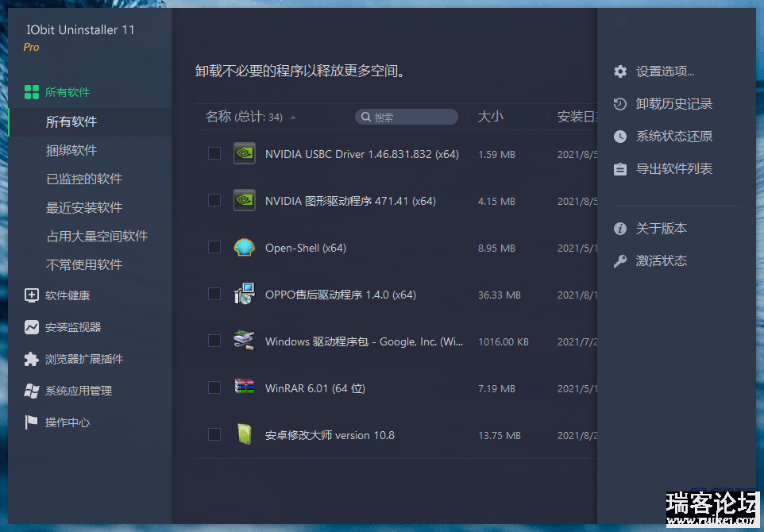764x532 pixels.
Task: Toggle the 名称 sort order arrow
Action: pos(292,116)
